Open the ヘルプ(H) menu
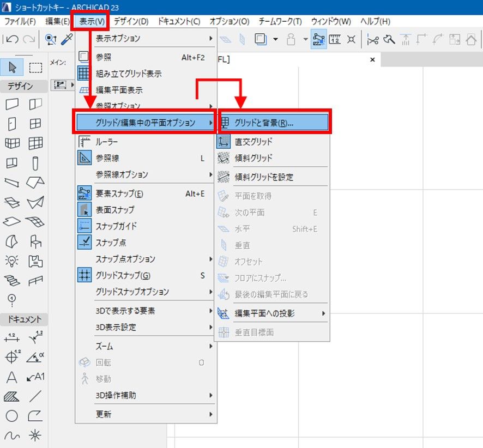483x448 pixels. 375,21
